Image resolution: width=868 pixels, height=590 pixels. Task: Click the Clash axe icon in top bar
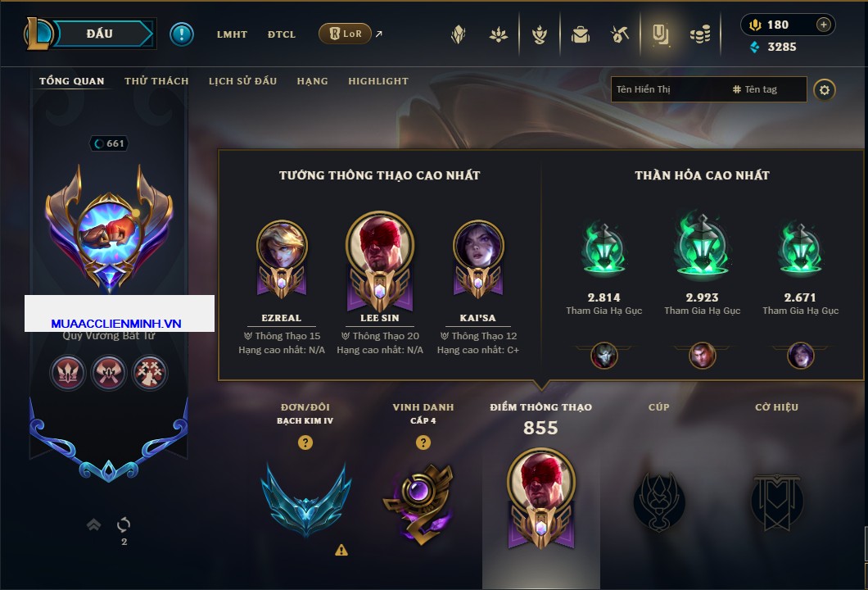[619, 34]
